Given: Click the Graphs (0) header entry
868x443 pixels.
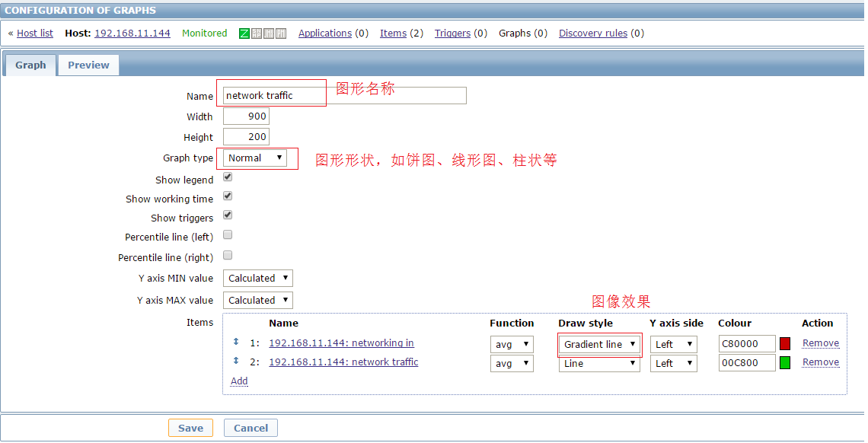Looking at the screenshot, I should point(522,33).
